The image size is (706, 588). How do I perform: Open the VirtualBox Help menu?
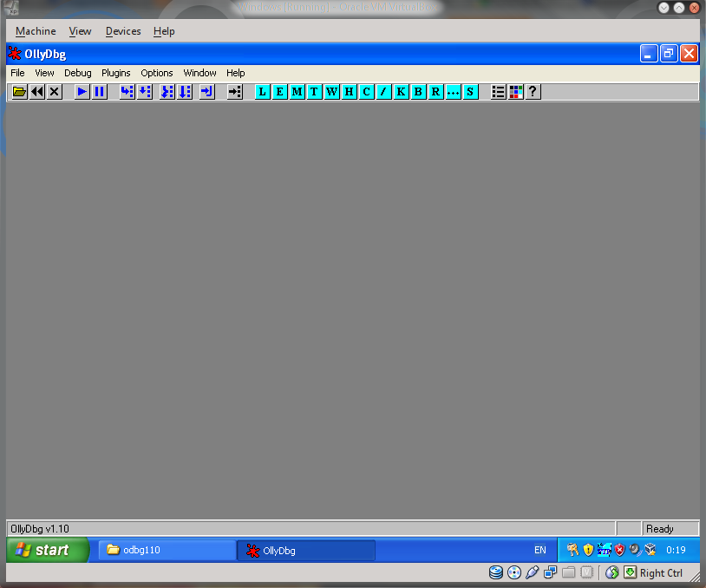(164, 31)
